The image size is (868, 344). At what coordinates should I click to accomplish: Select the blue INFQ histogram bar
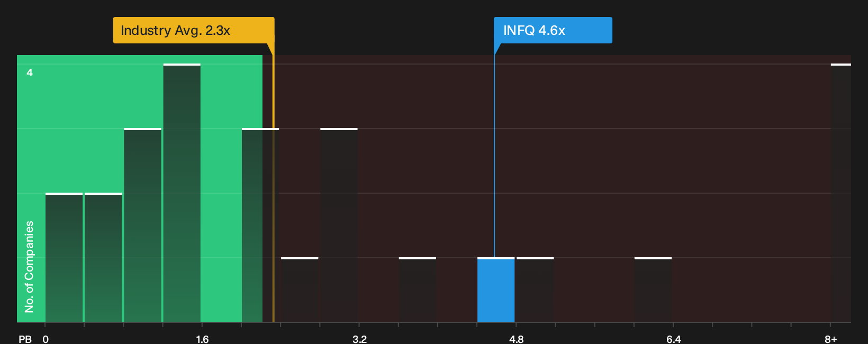[x=496, y=290]
